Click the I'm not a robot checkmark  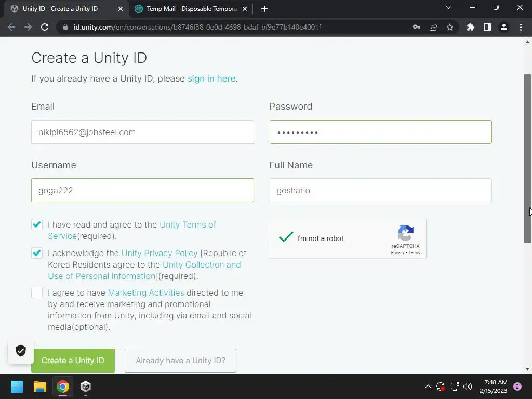point(286,236)
